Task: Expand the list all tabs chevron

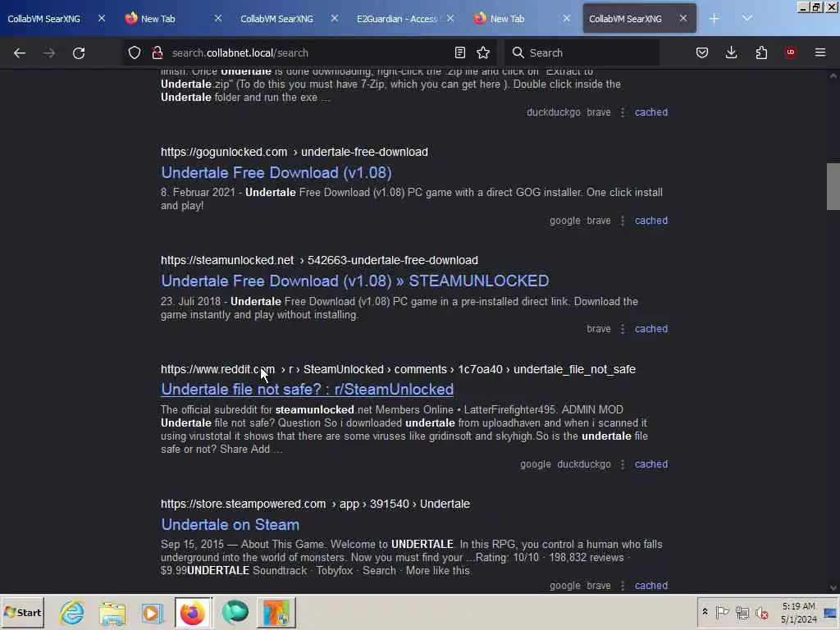Action: tap(747, 18)
